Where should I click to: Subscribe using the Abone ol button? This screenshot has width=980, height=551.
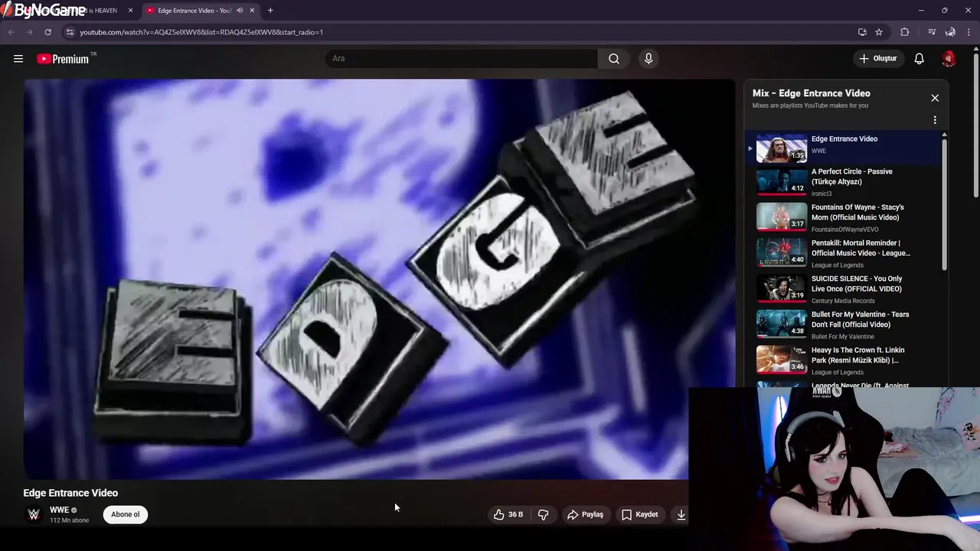coord(126,514)
